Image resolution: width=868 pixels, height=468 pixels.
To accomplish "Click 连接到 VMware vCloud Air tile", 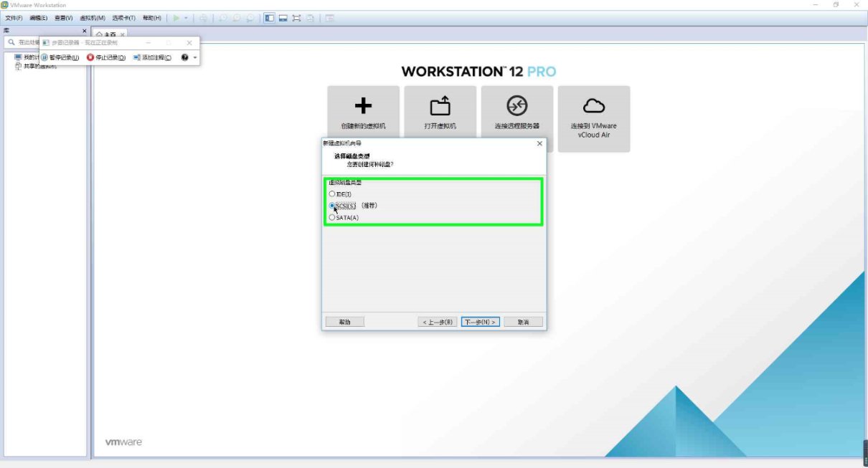I will click(594, 119).
